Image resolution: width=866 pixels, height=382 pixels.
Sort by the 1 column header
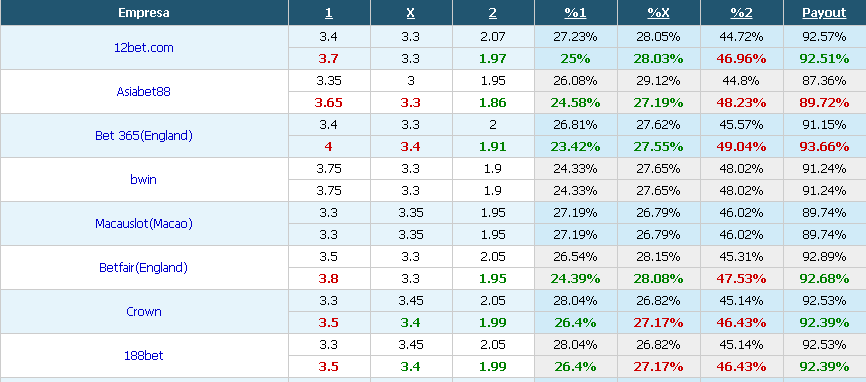[x=329, y=13]
